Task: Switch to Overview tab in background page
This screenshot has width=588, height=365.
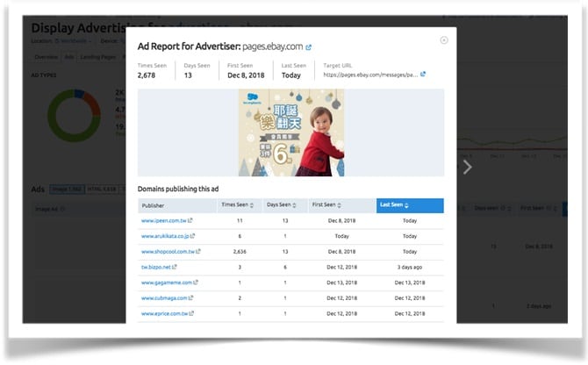Action: (x=47, y=57)
